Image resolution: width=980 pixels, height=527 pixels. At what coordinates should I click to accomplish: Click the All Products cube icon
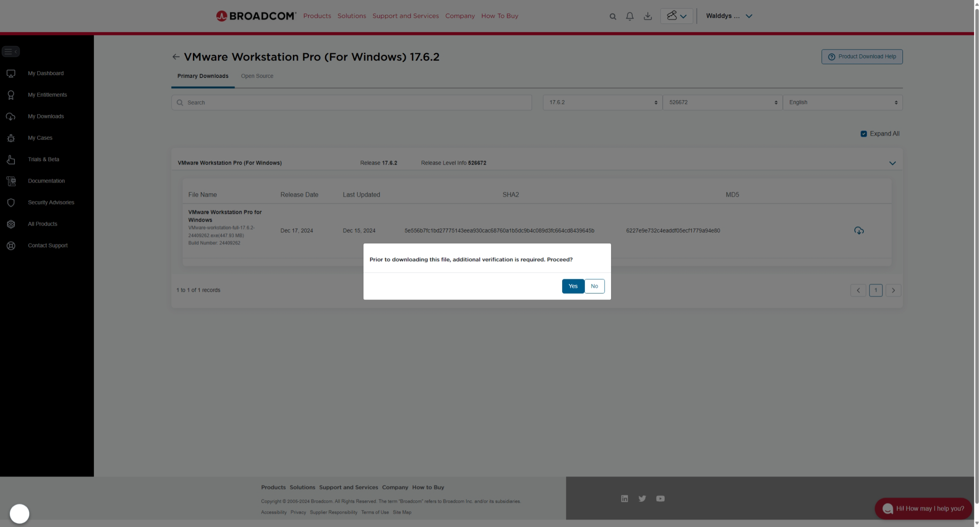tap(11, 224)
